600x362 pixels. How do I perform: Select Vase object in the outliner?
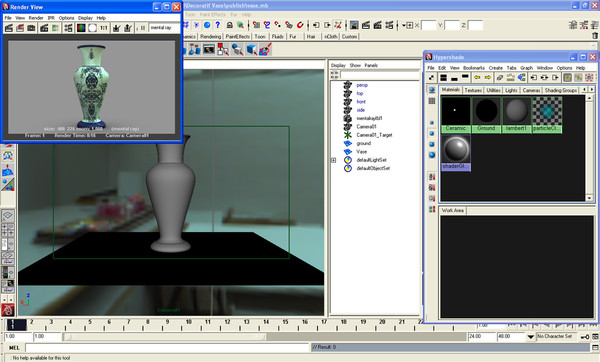coord(362,152)
